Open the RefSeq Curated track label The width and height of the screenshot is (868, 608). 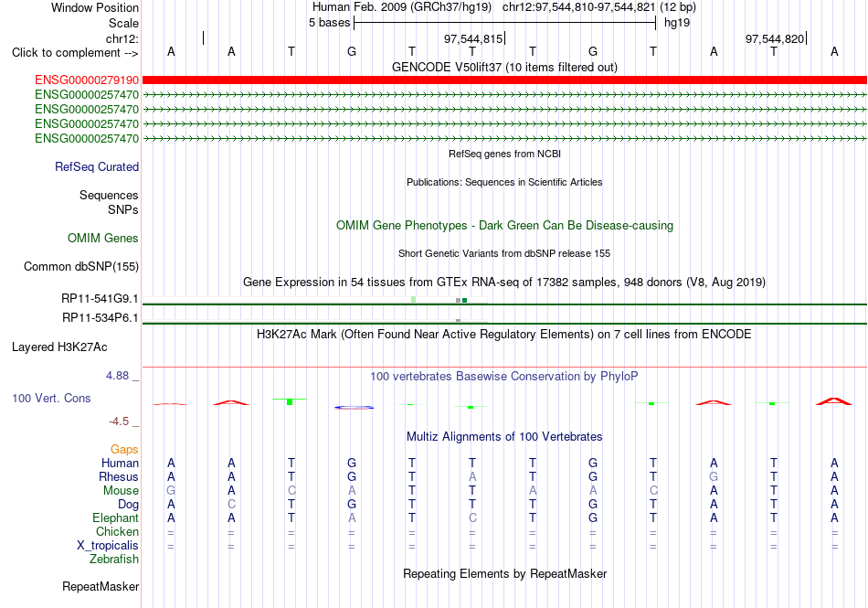click(97, 166)
